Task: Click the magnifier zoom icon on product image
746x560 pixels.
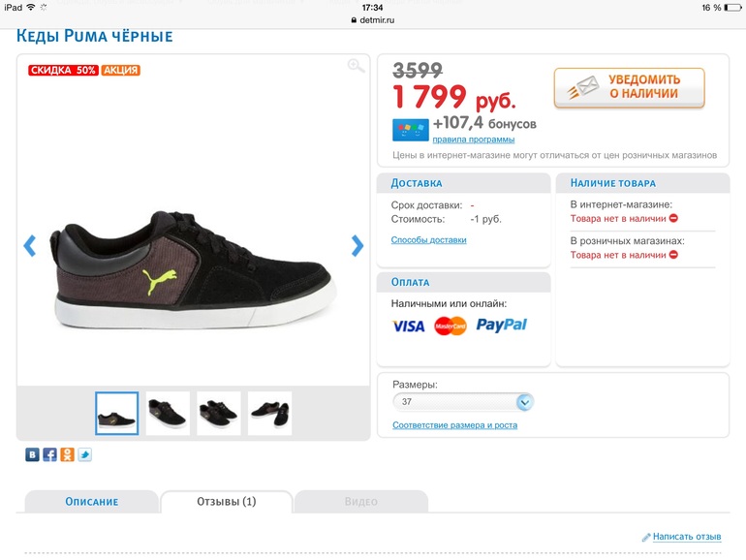Action: 357,66
